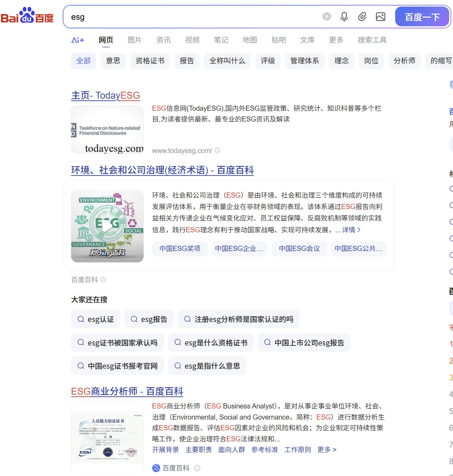Click the 百度一下 search button

[423, 17]
